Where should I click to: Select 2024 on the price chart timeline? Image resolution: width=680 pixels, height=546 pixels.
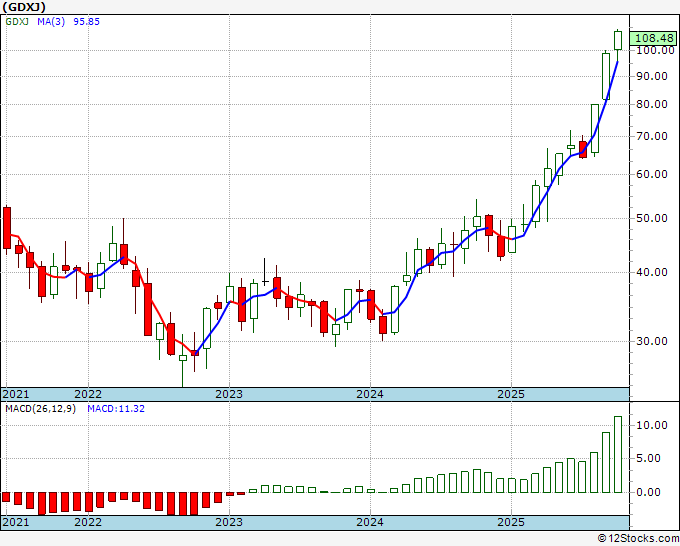pyautogui.click(x=370, y=394)
